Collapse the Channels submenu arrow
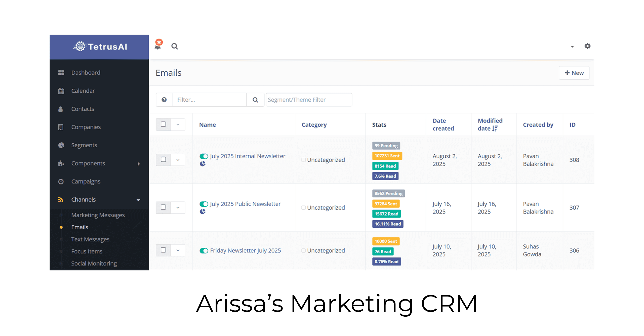 click(138, 200)
